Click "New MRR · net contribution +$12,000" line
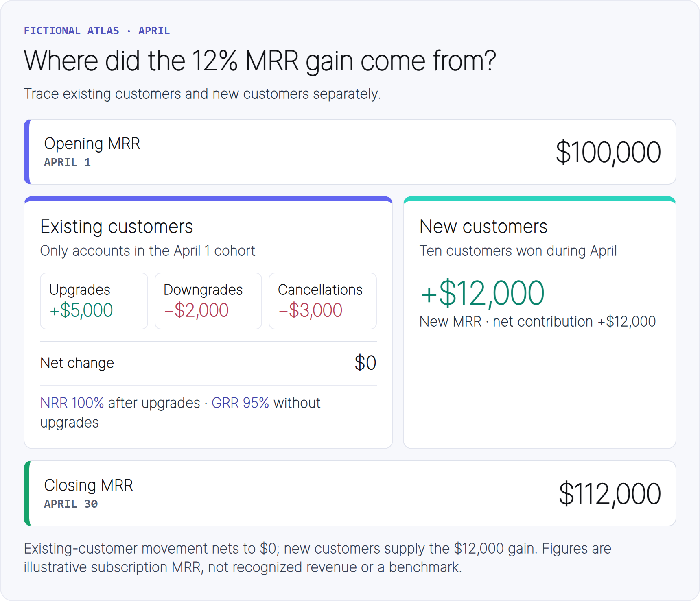This screenshot has width=700, height=602. [538, 322]
